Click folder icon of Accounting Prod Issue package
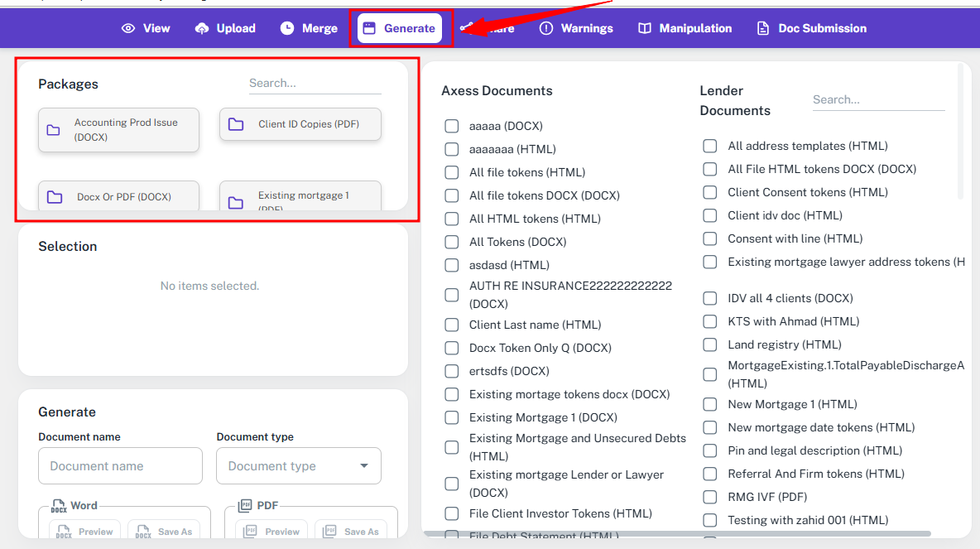980x549 pixels. click(54, 130)
